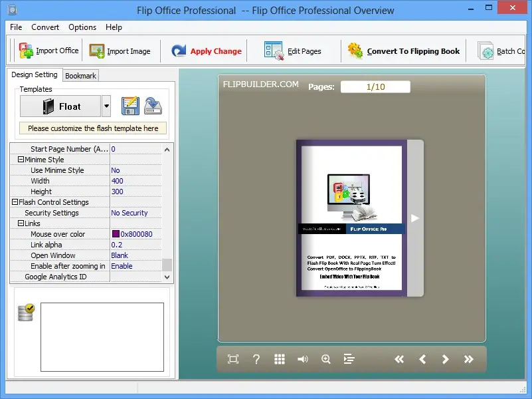Image resolution: width=532 pixels, height=399 pixels.
Task: Select the Design Setting tab
Action: click(x=35, y=74)
